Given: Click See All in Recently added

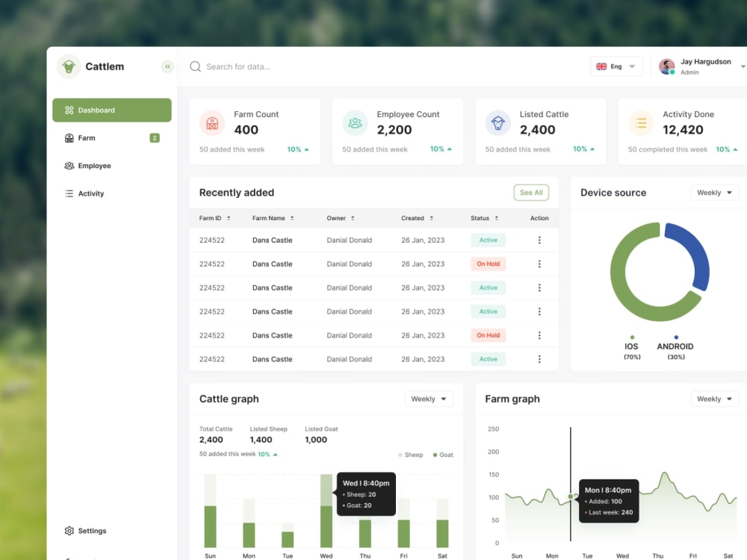Looking at the screenshot, I should pos(531,193).
